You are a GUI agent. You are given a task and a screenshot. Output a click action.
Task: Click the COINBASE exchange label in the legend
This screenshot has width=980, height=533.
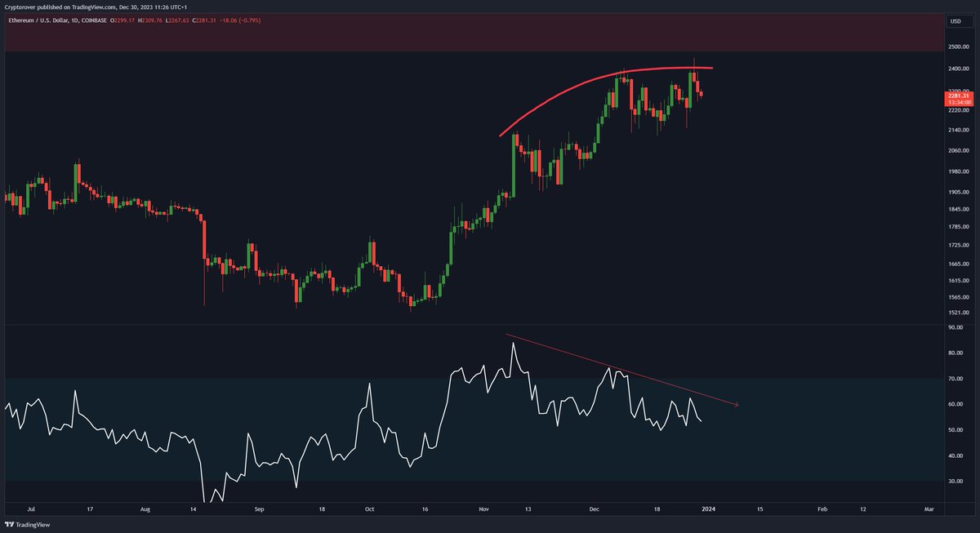point(95,22)
